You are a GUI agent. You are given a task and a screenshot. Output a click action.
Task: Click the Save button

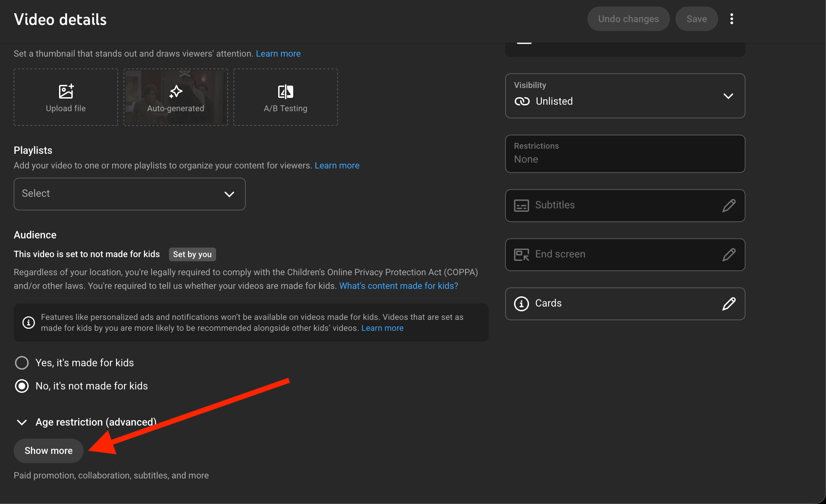click(696, 19)
